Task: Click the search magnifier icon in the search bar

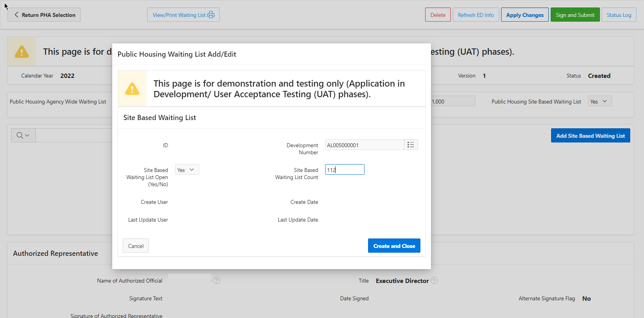Action: [x=20, y=135]
